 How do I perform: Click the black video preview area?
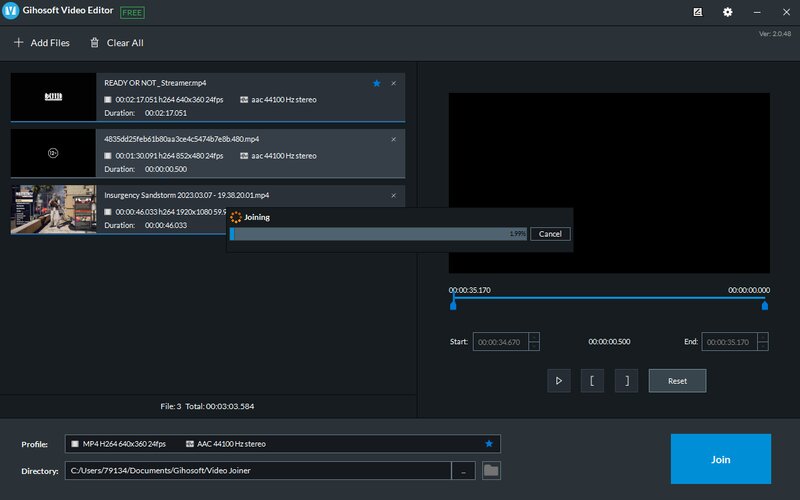pos(609,183)
